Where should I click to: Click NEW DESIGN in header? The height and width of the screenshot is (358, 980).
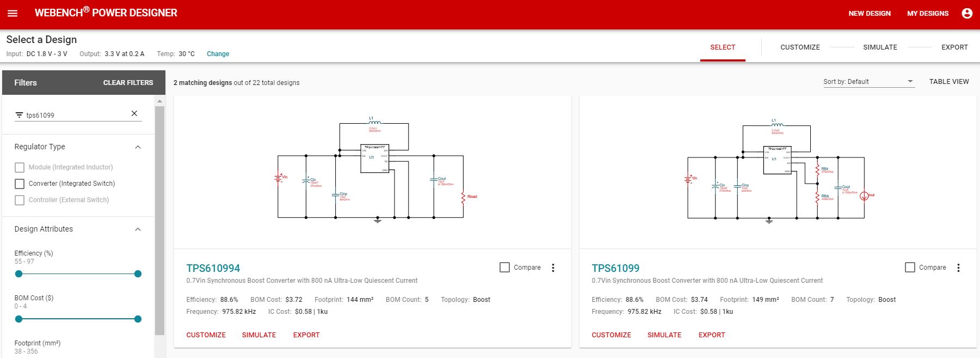point(870,14)
